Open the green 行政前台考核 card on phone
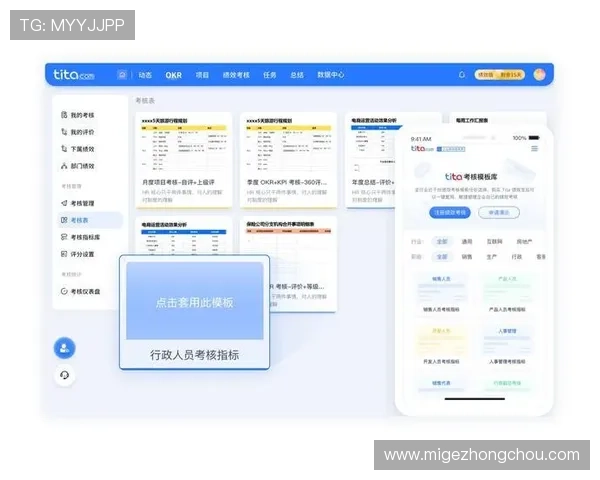The height and width of the screenshot is (480, 600). 507,386
